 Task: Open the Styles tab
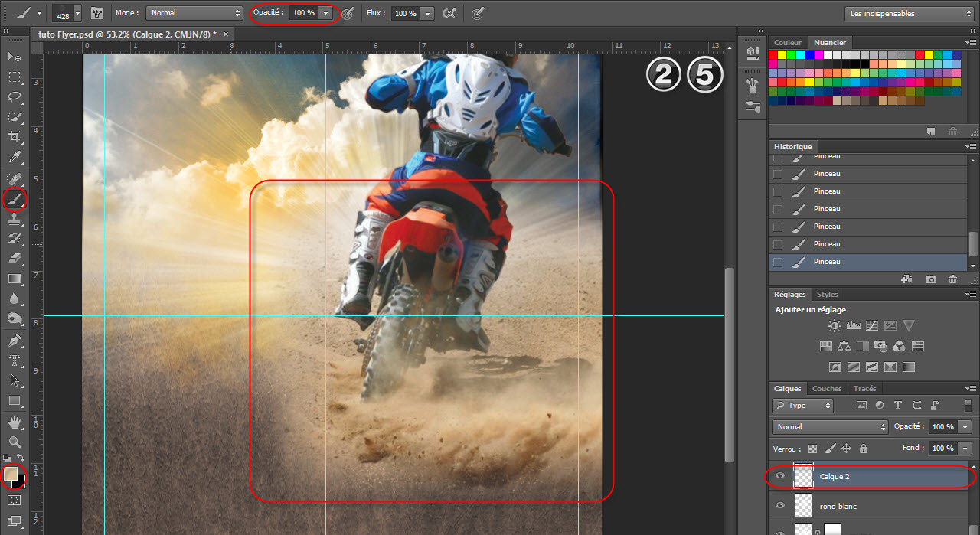tap(827, 295)
